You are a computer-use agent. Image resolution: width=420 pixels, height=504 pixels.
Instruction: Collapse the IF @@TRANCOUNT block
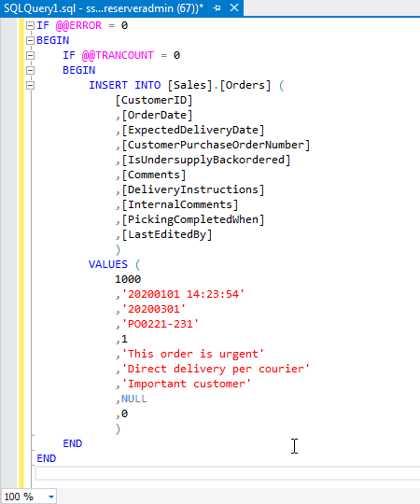tap(30, 55)
